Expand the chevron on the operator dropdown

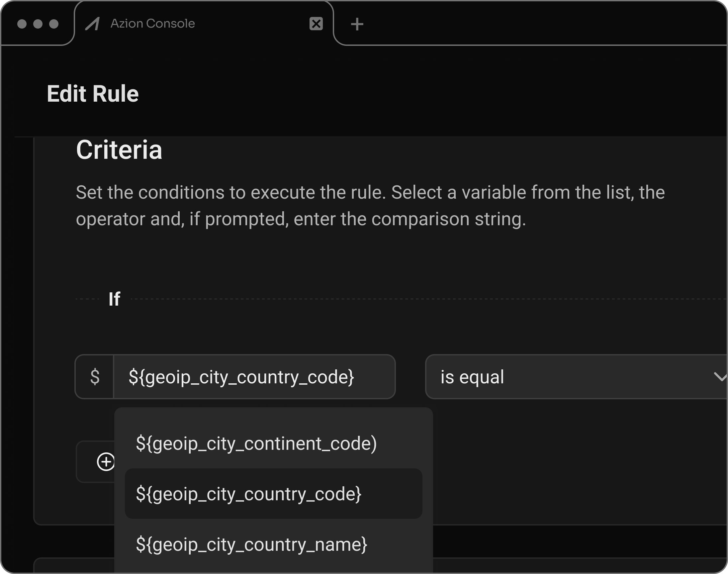[x=720, y=377]
